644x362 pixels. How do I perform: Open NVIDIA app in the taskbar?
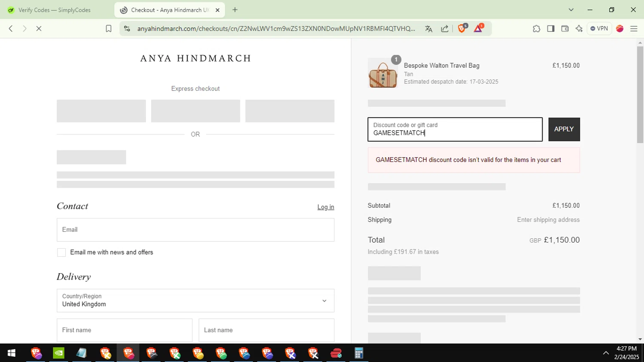(x=58, y=353)
